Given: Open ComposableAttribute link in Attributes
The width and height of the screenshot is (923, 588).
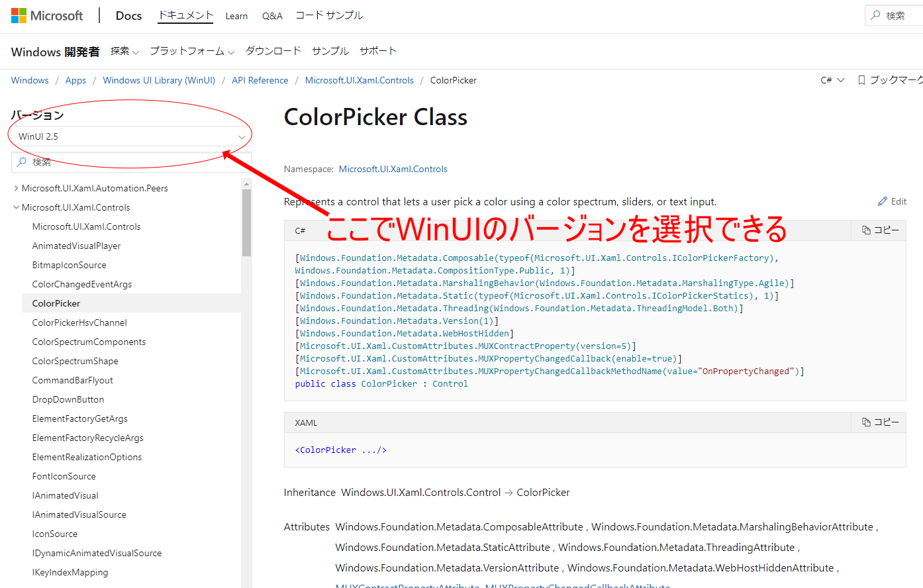Looking at the screenshot, I should (460, 526).
